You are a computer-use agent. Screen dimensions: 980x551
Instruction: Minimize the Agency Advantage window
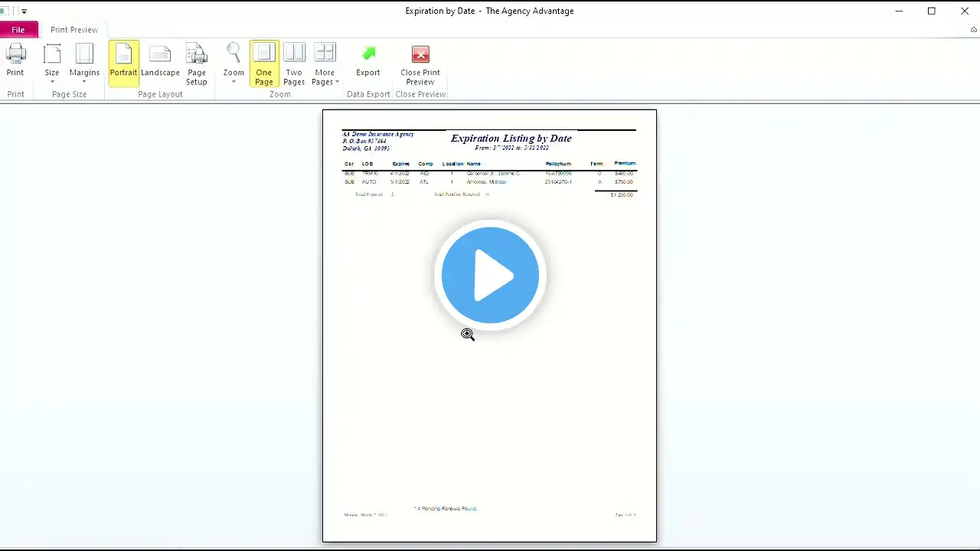tap(899, 11)
